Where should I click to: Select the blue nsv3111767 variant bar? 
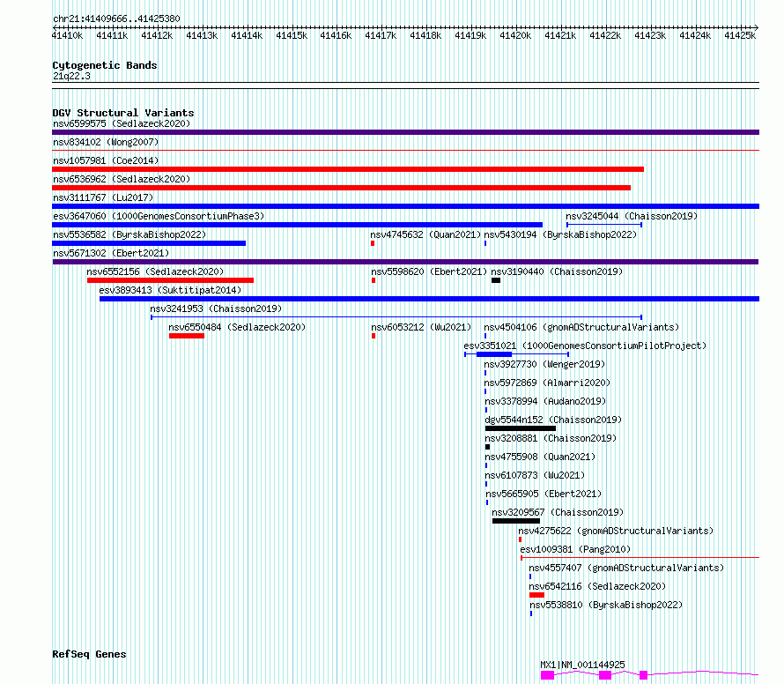[x=405, y=206]
